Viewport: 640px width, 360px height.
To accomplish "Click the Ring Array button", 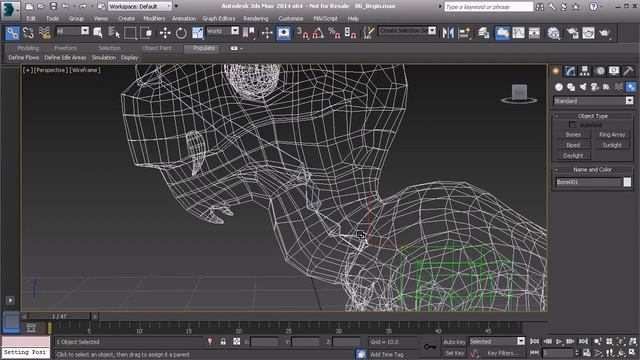I will (x=612, y=135).
